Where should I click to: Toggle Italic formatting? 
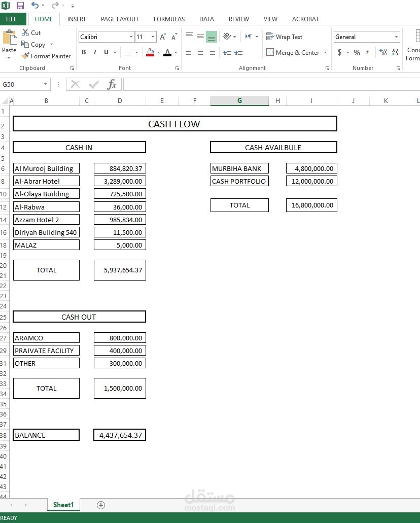pyautogui.click(x=95, y=52)
